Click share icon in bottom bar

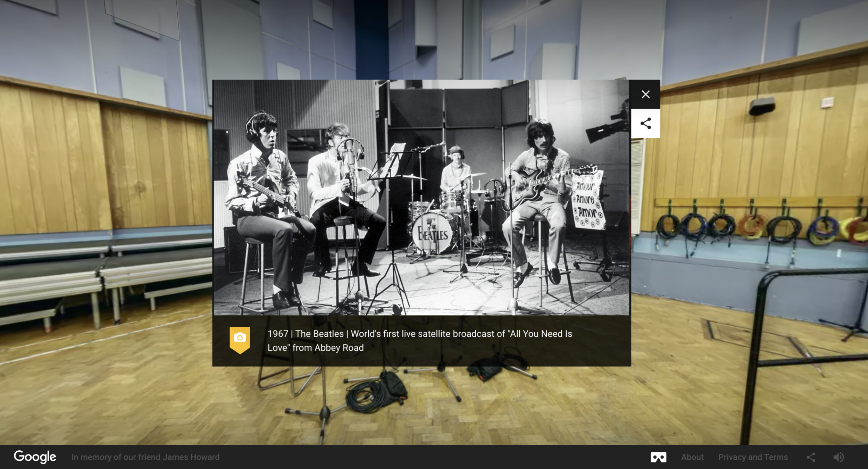click(811, 457)
